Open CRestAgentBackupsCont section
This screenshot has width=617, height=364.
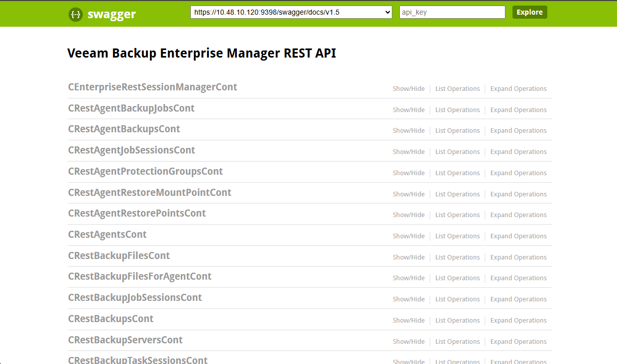click(x=124, y=129)
